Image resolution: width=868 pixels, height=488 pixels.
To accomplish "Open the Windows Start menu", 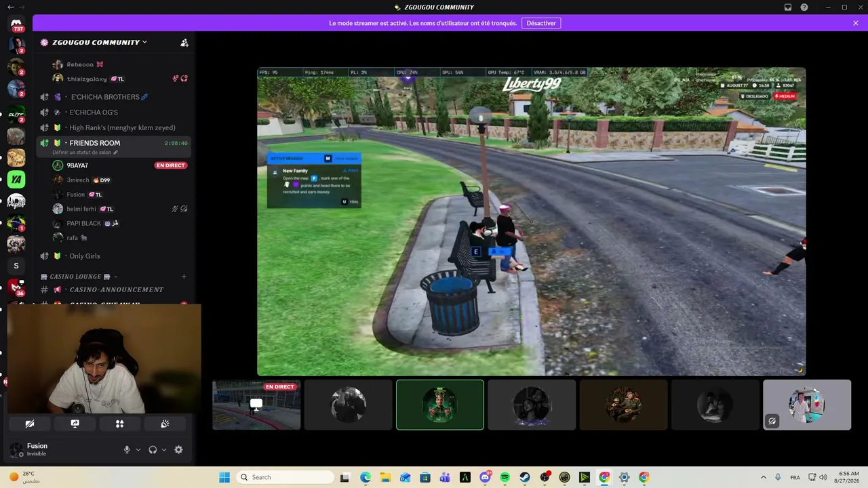I will coord(224,477).
